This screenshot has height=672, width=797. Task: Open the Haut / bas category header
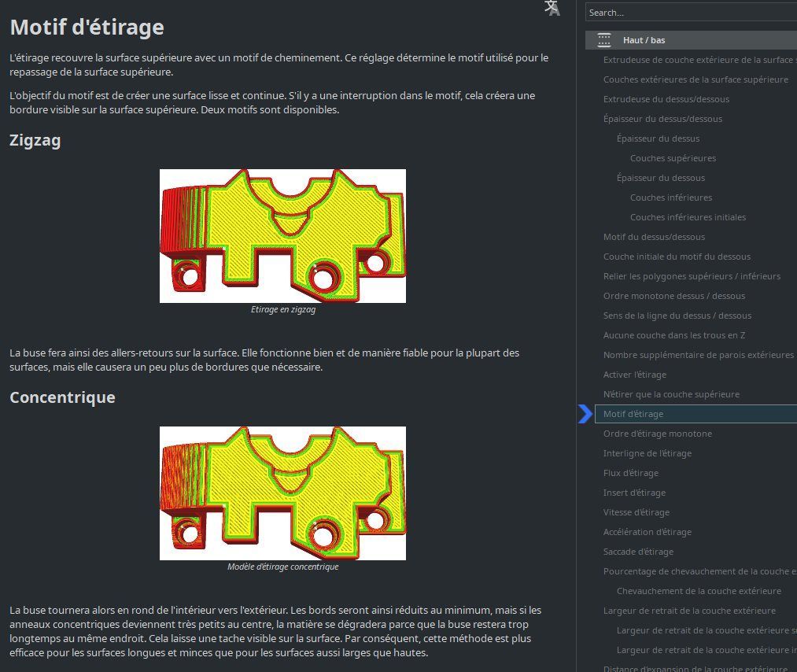tap(691, 40)
